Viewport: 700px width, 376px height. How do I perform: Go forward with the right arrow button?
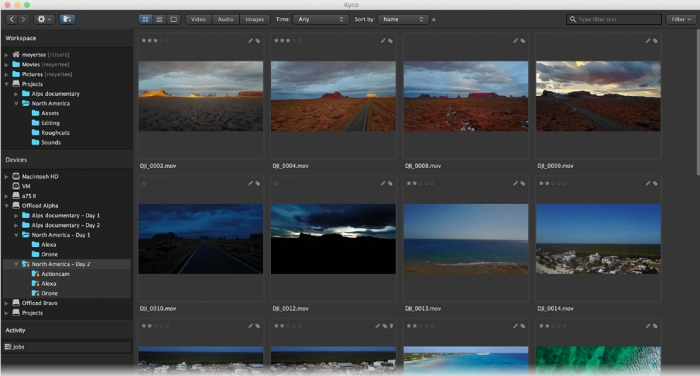23,19
